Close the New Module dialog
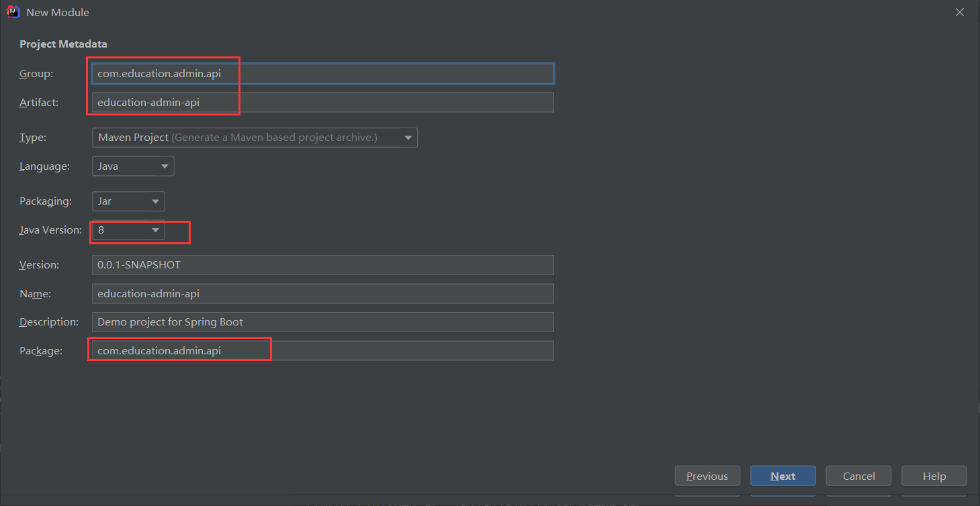This screenshot has width=980, height=506. point(961,12)
